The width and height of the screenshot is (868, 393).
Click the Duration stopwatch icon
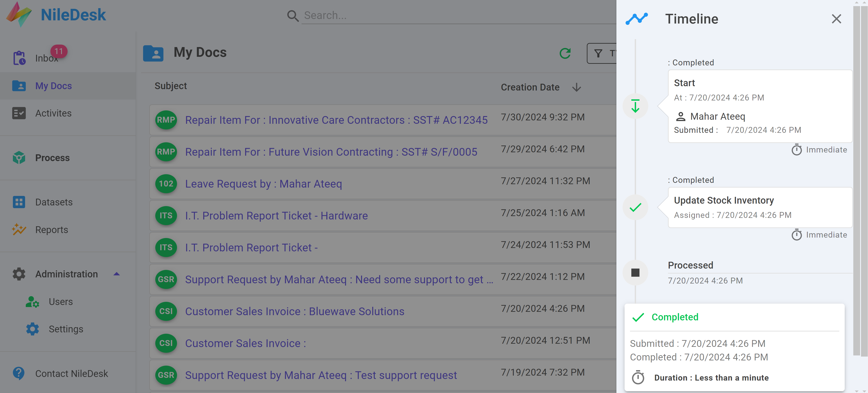[638, 377]
